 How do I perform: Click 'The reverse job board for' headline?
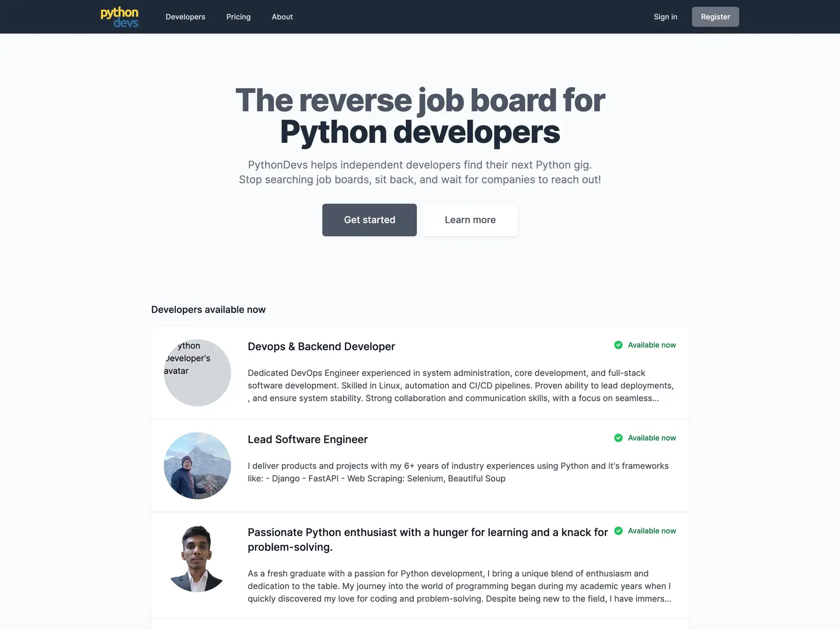(x=420, y=100)
